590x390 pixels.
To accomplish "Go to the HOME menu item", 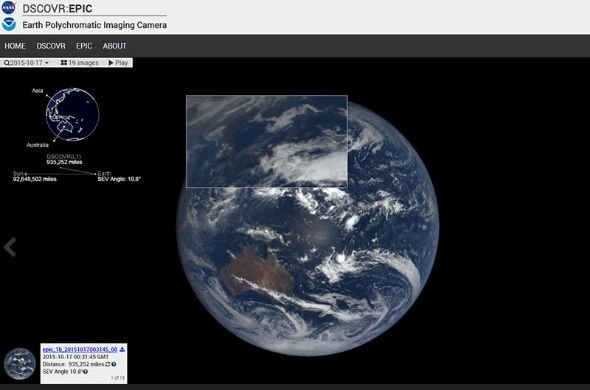I will click(x=15, y=46).
